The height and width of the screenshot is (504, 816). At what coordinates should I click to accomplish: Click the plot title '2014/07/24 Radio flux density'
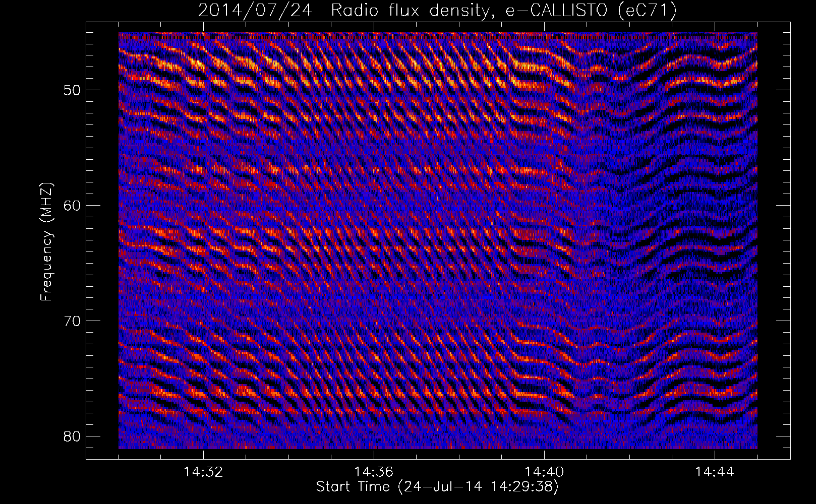(x=438, y=10)
